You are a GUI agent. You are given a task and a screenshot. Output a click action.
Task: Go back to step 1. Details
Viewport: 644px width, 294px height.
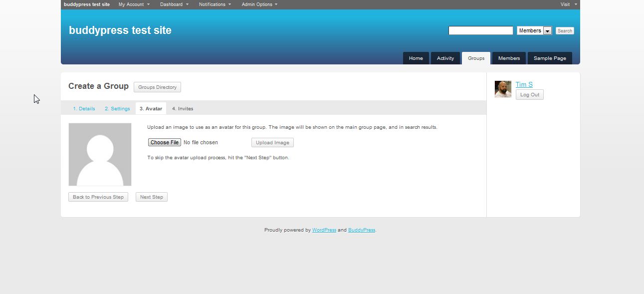[x=84, y=109]
